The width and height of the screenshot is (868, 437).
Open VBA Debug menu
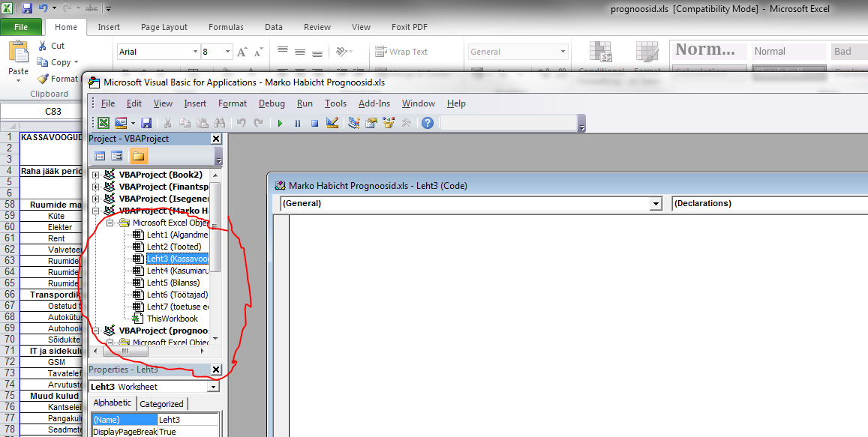pos(272,103)
